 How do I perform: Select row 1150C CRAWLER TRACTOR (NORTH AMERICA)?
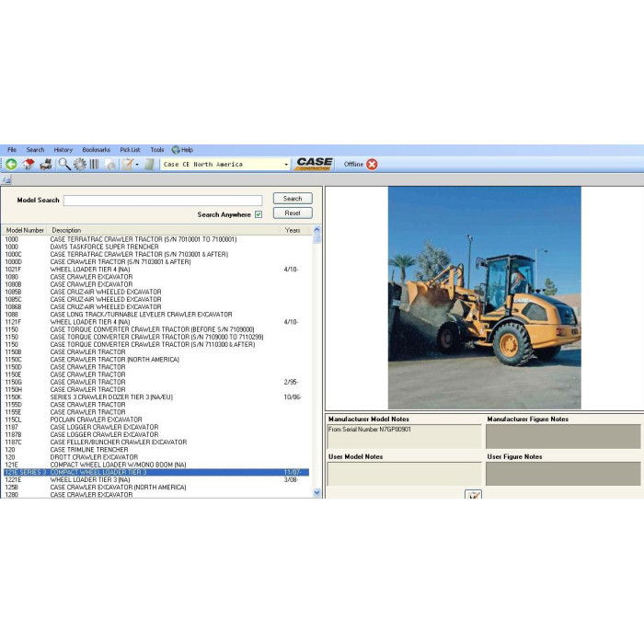coord(156,360)
